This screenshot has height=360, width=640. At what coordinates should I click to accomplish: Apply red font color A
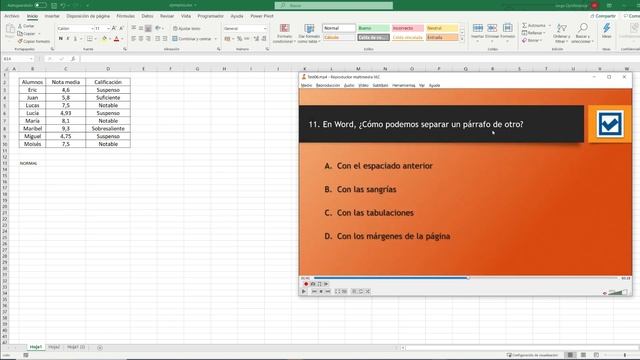(116, 39)
